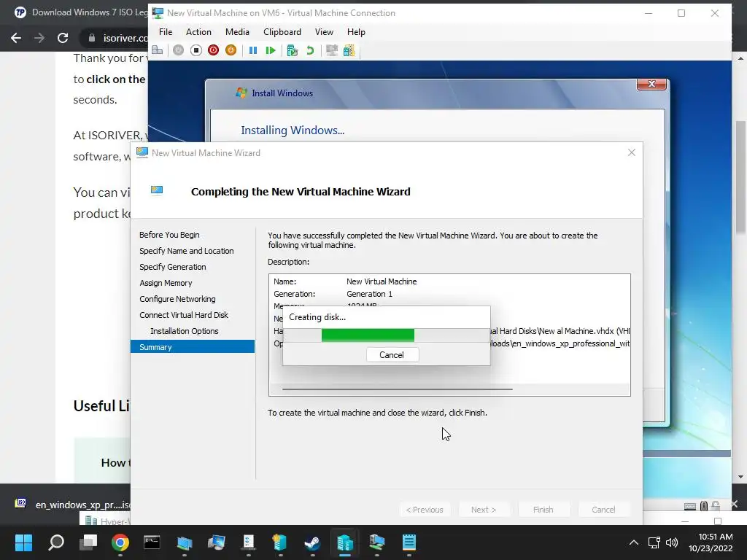747x560 pixels.
Task: Open taskbar Search
Action: [x=56, y=542]
